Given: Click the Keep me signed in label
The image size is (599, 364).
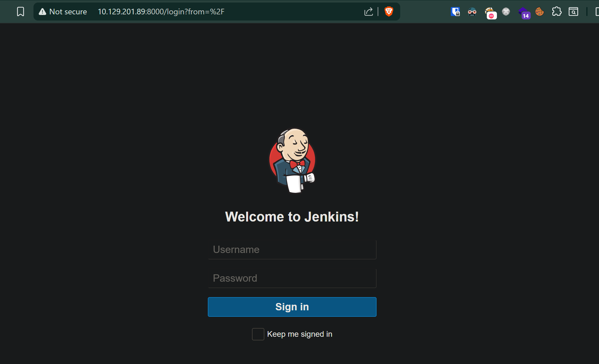Looking at the screenshot, I should click(300, 334).
